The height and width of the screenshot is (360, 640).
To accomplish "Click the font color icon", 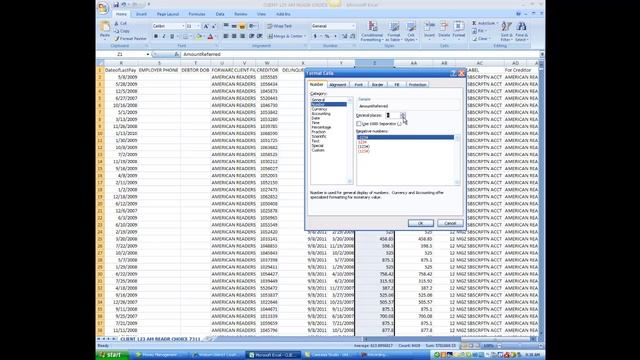I will [x=210, y=37].
